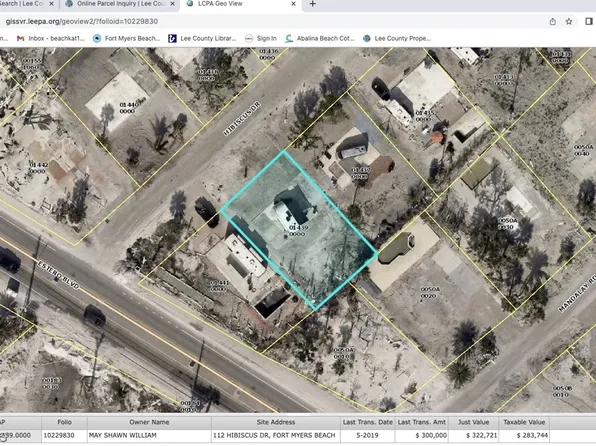Click parcel label 01435 on the map
The image size is (596, 446).
tap(424, 116)
